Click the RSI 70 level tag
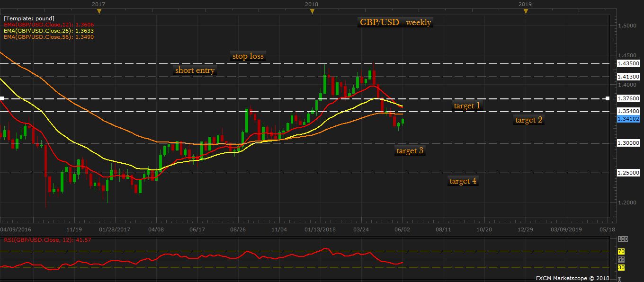Viewport: 644px width, 282px height. (x=621, y=251)
